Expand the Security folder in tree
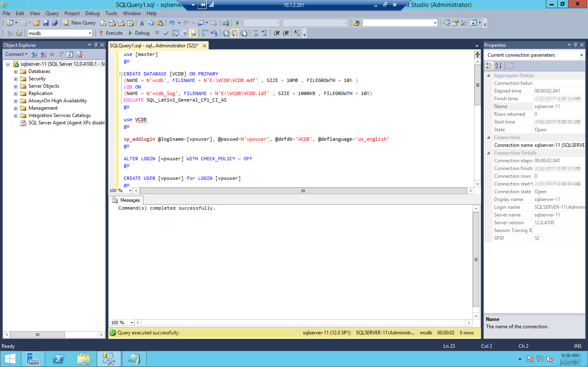The width and height of the screenshot is (588, 367). pos(16,79)
